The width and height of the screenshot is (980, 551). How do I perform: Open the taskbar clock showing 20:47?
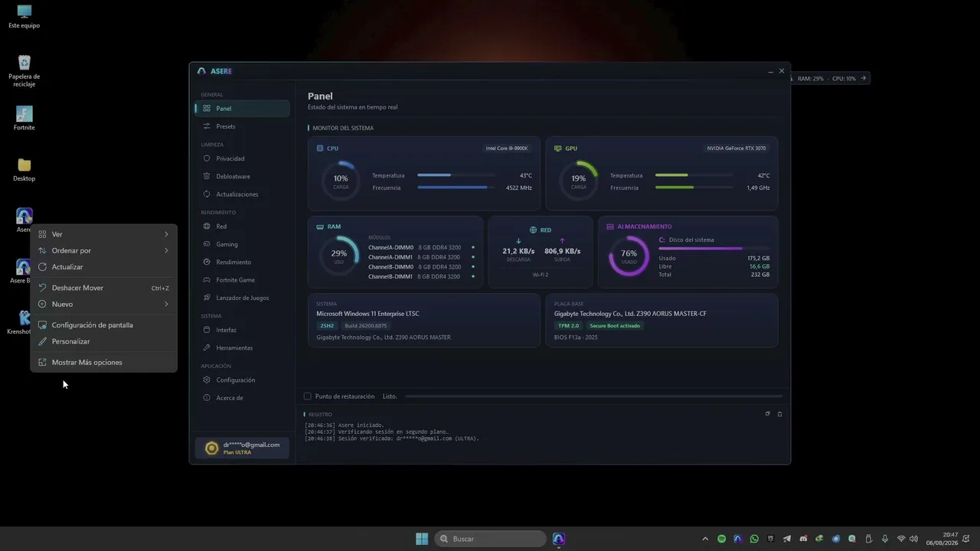tap(942, 539)
